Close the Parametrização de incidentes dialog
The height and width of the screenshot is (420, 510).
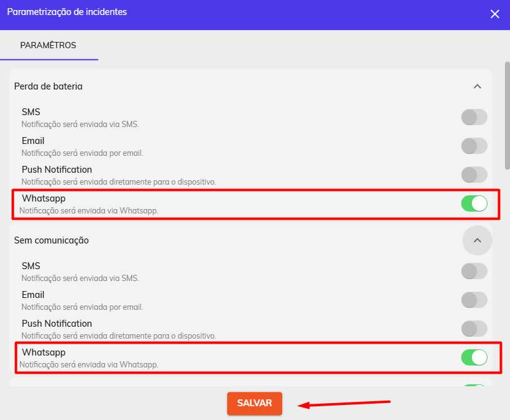pyautogui.click(x=495, y=14)
